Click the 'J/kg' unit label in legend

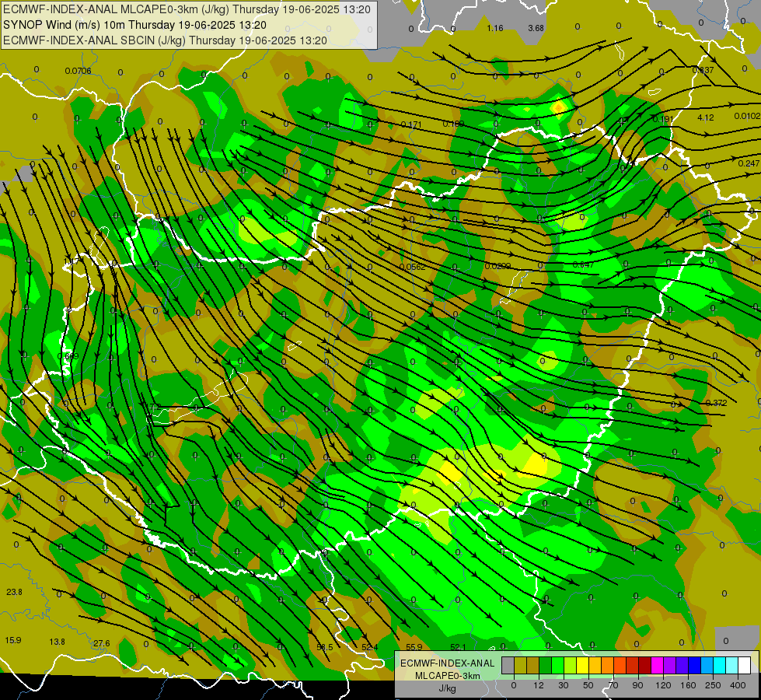(x=448, y=688)
